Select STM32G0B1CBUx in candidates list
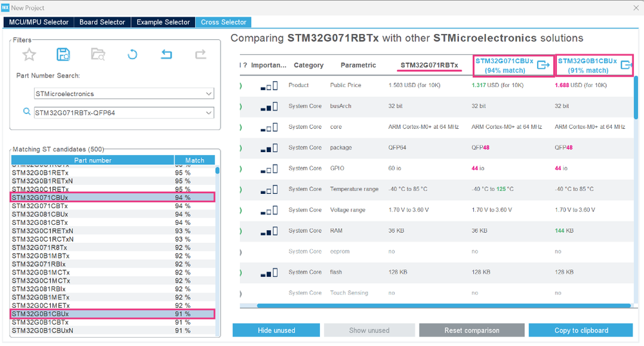The image size is (644, 346). tap(112, 314)
